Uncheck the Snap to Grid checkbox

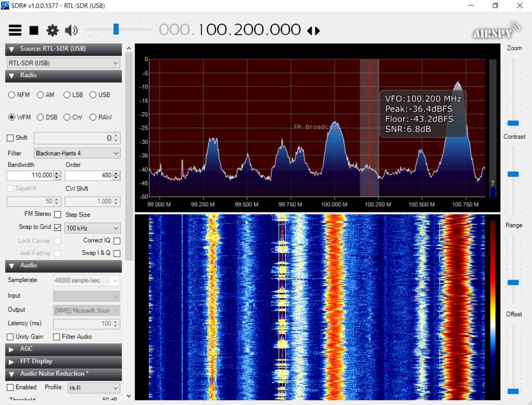tap(57, 227)
